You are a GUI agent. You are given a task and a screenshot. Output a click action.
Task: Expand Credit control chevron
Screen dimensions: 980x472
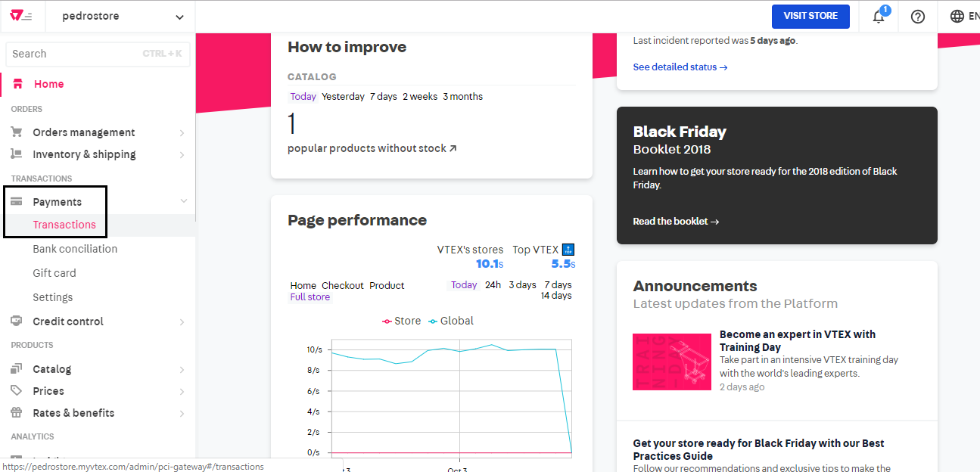click(x=182, y=322)
